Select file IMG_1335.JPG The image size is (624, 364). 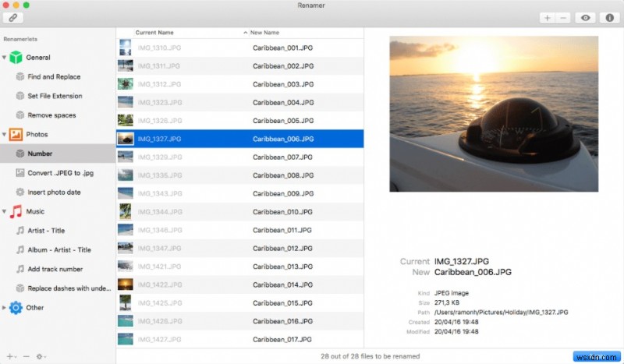click(160, 175)
